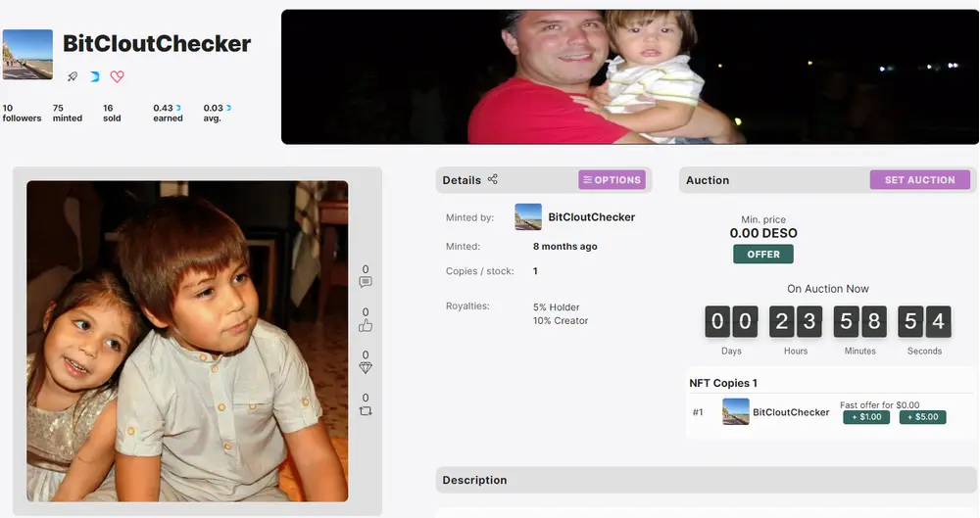Click the profile avatar beside BitCloutChecker title

click(x=27, y=55)
